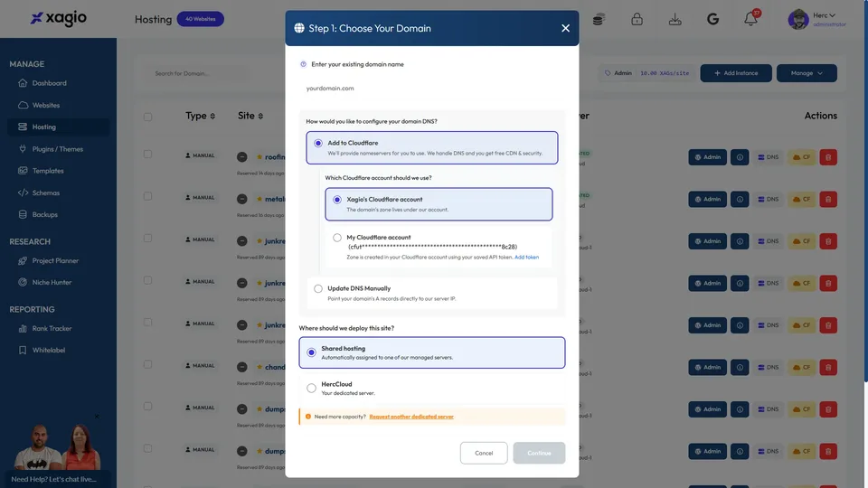
Task: Open the Add token link
Action: 526,257
